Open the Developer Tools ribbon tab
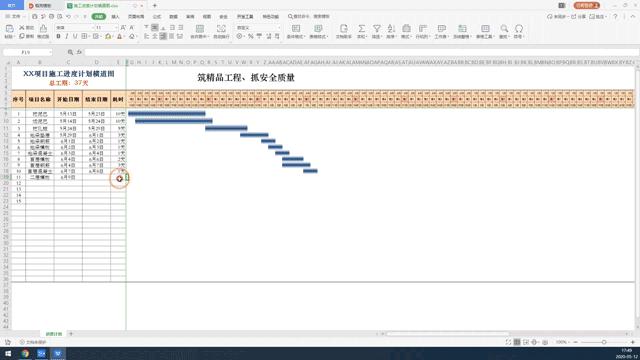The height and width of the screenshot is (360, 640). (x=245, y=16)
